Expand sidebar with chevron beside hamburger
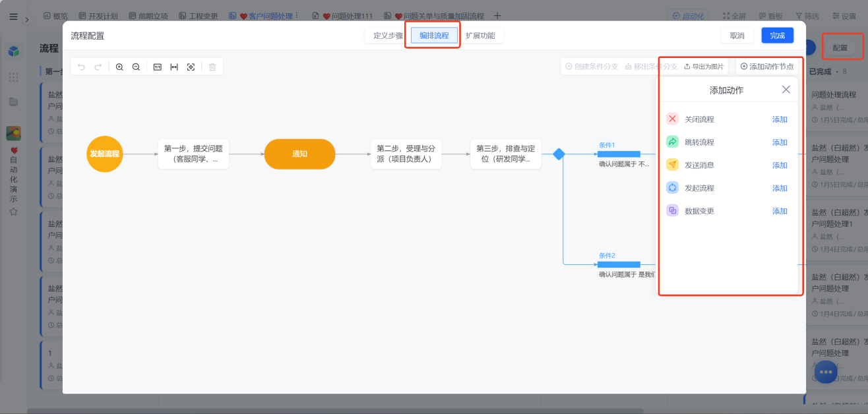Screen dimensions: 868x414 coord(27,19)
